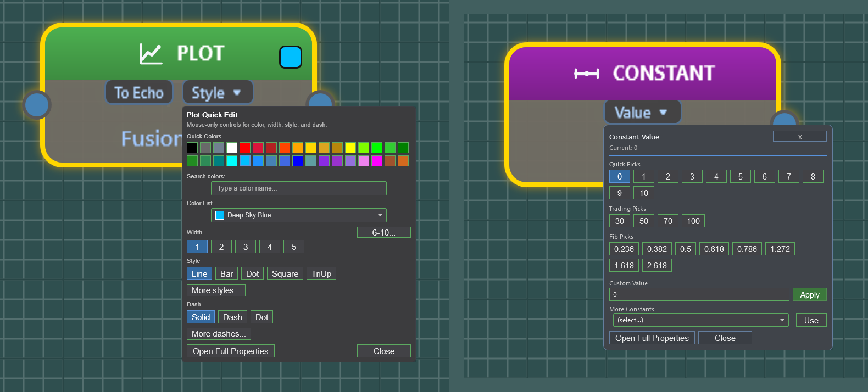Focus the Search colors text field
This screenshot has width=868, height=392.
299,188
